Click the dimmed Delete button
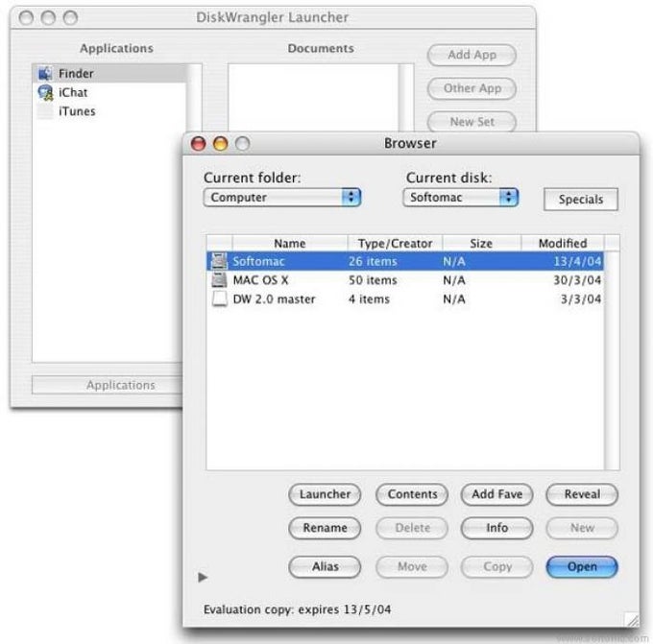This screenshot has width=653, height=644. pyautogui.click(x=412, y=528)
